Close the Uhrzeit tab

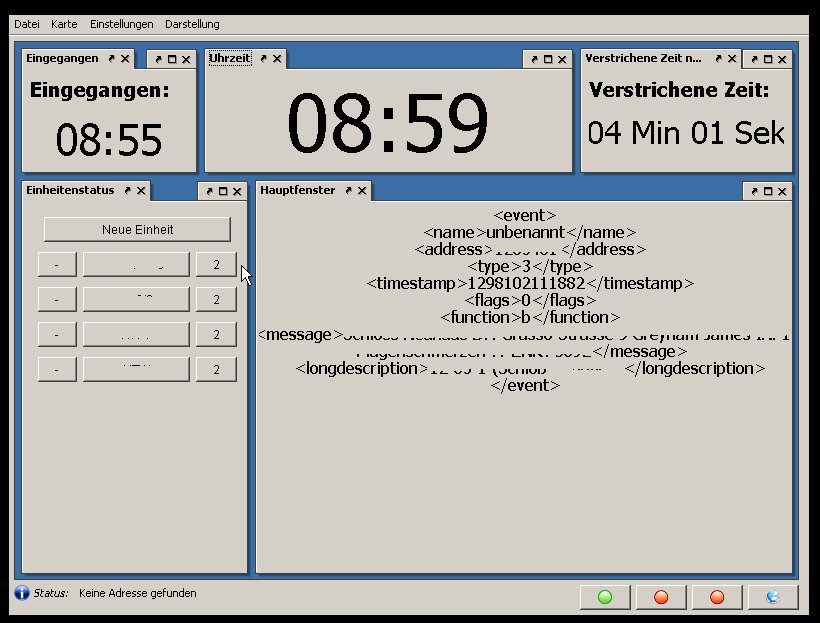point(276,59)
